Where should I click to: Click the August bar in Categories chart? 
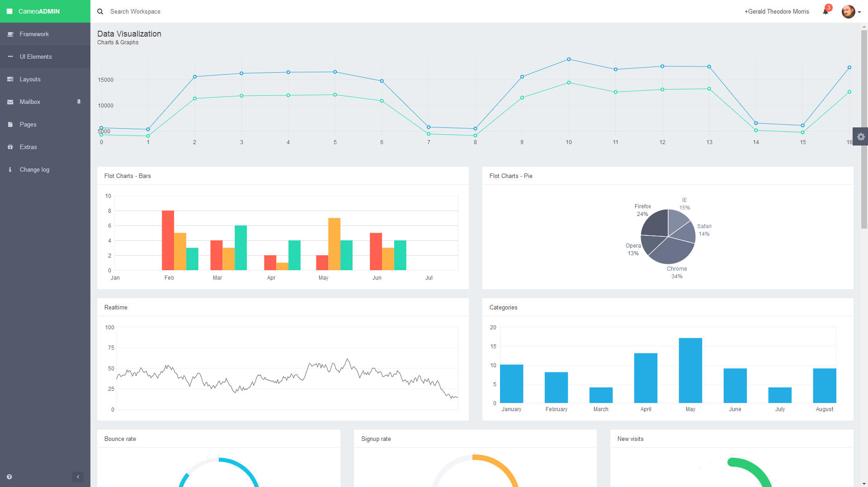coord(825,386)
